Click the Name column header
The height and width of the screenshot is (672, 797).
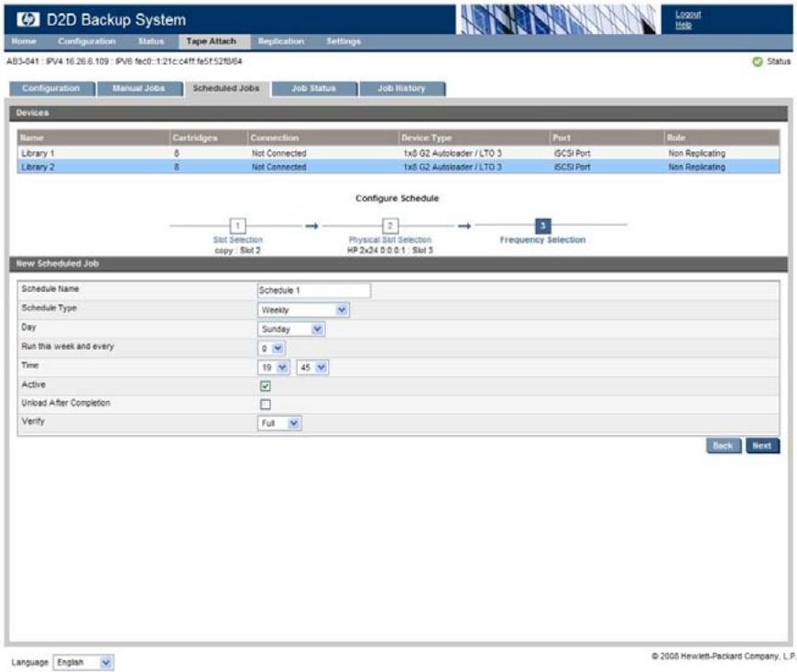click(93, 137)
